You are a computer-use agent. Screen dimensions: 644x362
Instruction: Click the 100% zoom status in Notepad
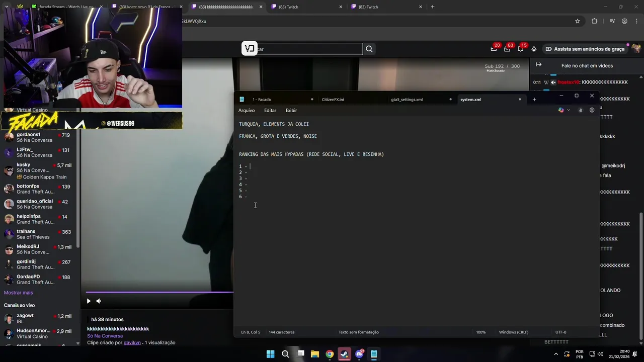pos(481,332)
